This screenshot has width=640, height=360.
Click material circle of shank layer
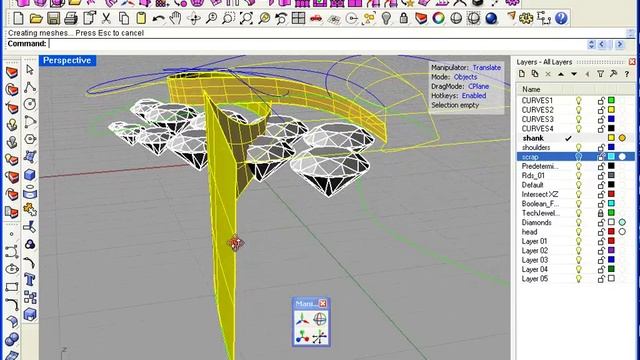(x=622, y=138)
